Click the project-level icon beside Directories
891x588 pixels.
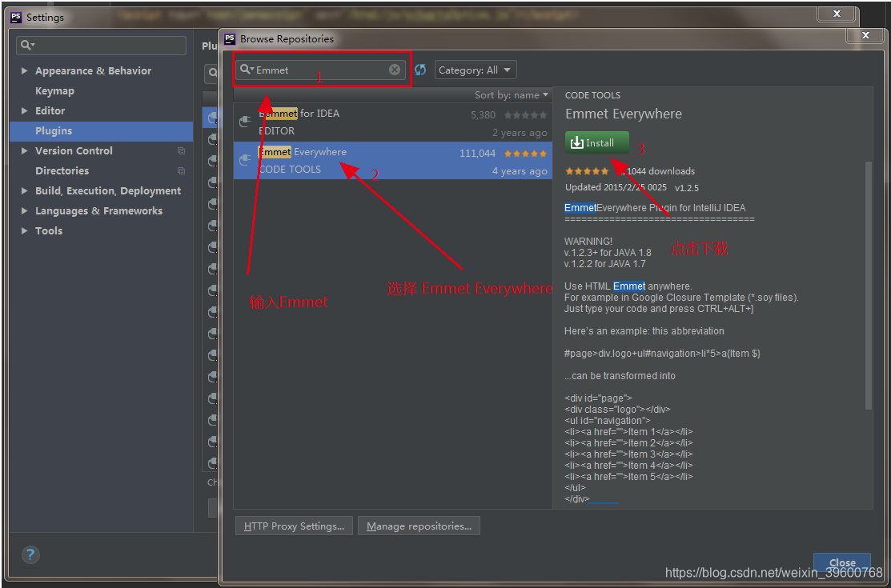(181, 170)
